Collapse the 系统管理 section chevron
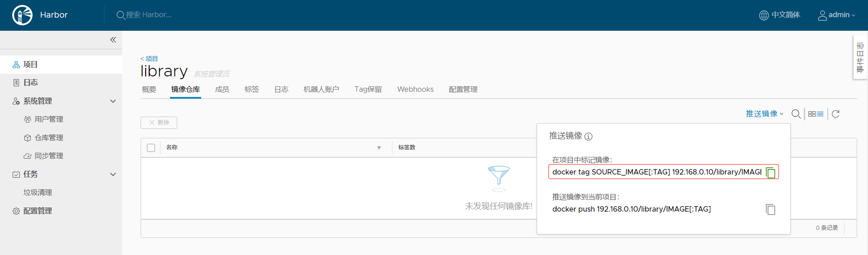 click(x=113, y=101)
